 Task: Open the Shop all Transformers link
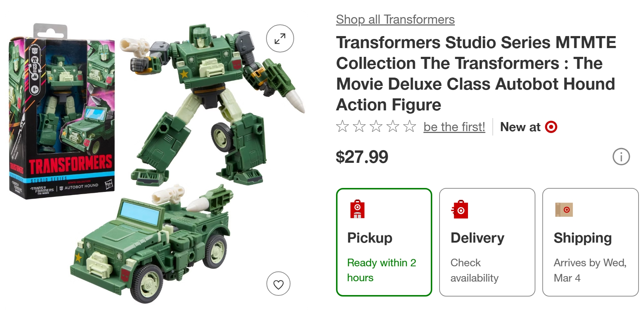[395, 19]
